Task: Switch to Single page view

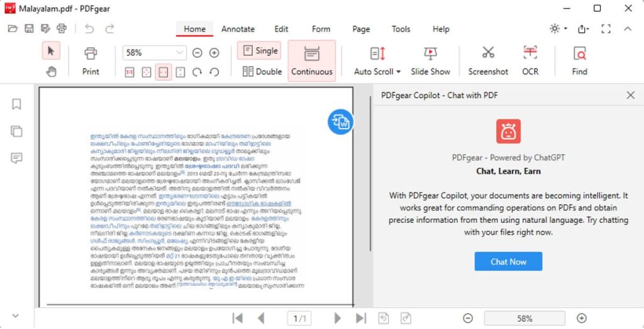Action: click(259, 51)
